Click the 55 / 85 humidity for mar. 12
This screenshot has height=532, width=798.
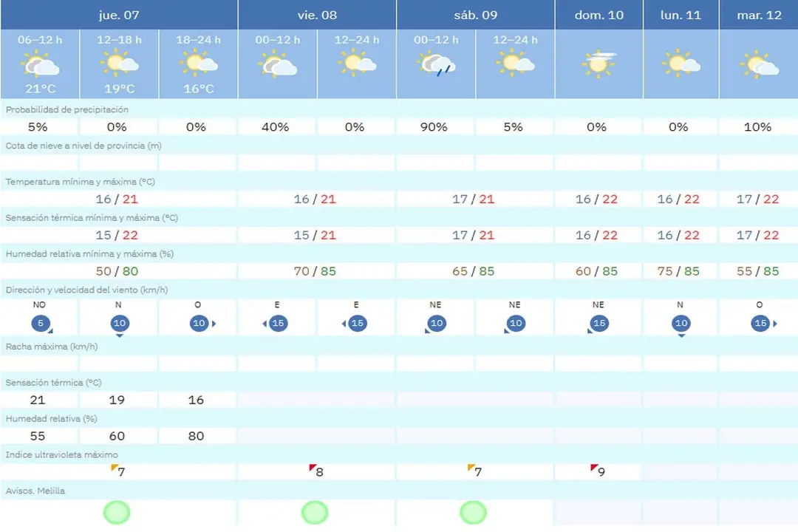(x=758, y=271)
